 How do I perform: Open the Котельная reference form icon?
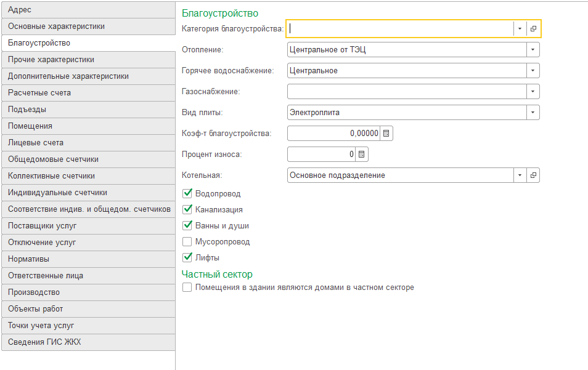pos(533,175)
